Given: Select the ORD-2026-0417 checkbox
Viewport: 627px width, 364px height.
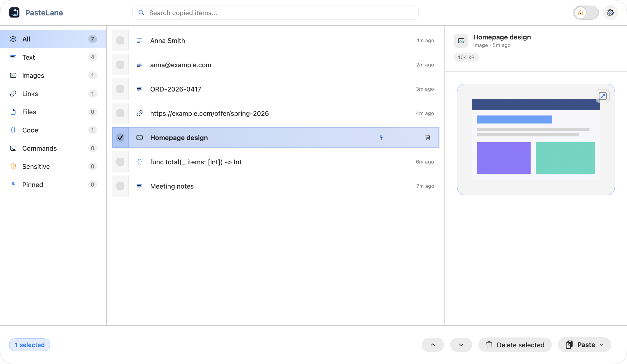Looking at the screenshot, I should pos(120,89).
